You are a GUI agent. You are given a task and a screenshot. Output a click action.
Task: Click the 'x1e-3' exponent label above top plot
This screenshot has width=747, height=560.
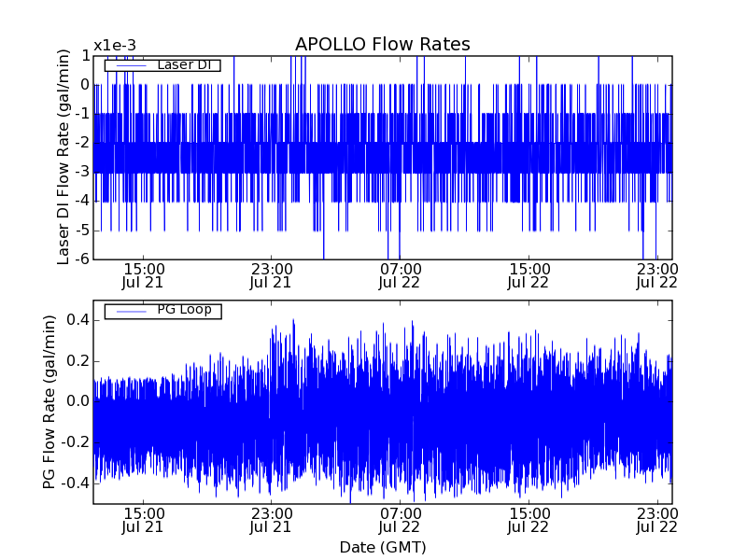click(x=115, y=46)
